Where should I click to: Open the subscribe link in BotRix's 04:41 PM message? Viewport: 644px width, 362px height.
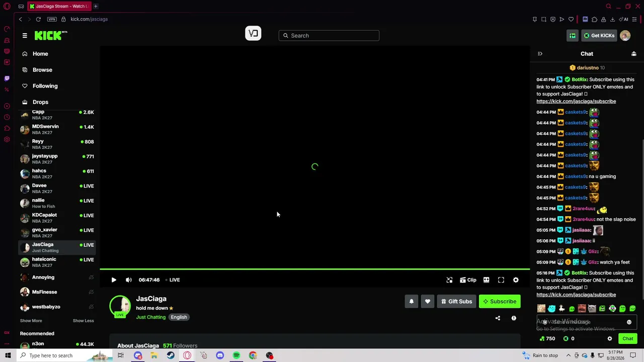click(x=576, y=102)
